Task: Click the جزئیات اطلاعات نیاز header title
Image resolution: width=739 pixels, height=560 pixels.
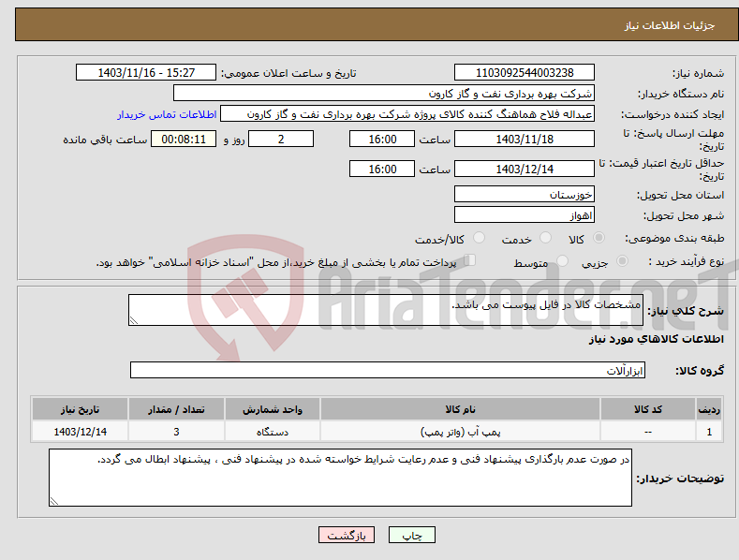Action: tap(670, 25)
